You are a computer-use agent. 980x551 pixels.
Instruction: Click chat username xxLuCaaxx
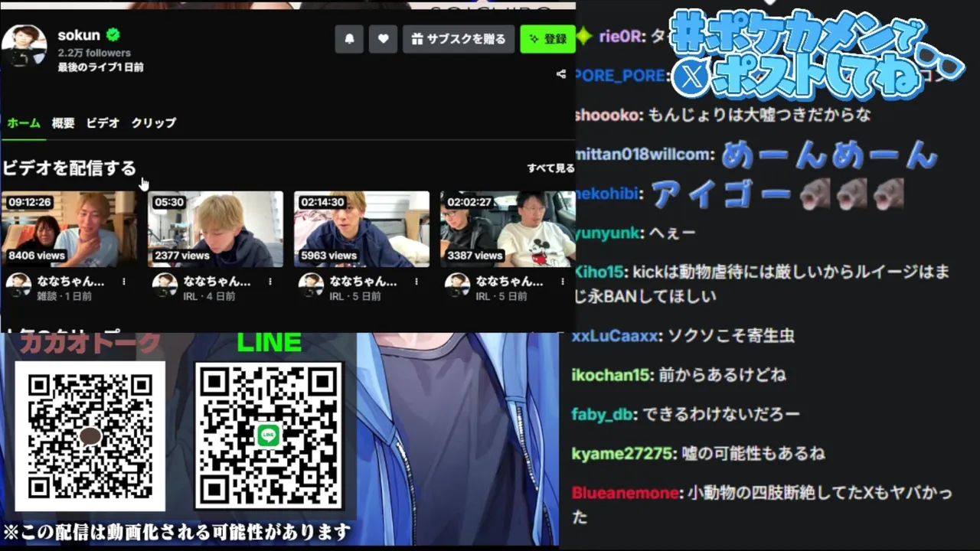(x=615, y=336)
